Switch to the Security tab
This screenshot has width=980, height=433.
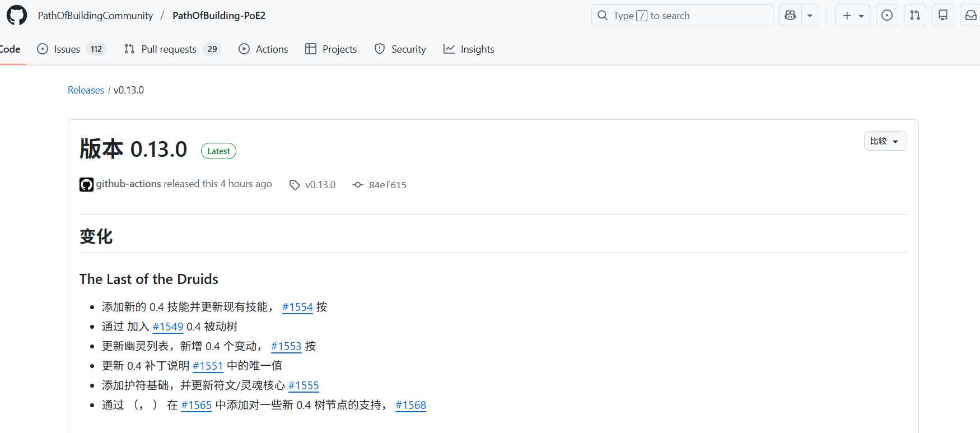click(400, 49)
